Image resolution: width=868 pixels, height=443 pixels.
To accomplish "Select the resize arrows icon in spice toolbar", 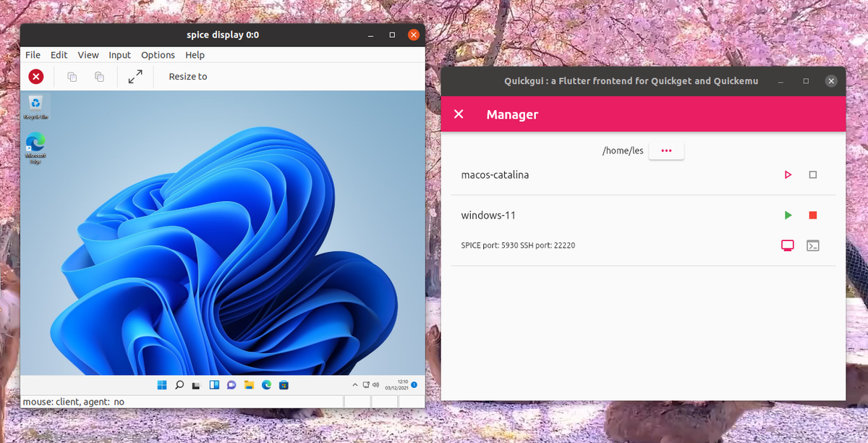I will click(x=135, y=76).
